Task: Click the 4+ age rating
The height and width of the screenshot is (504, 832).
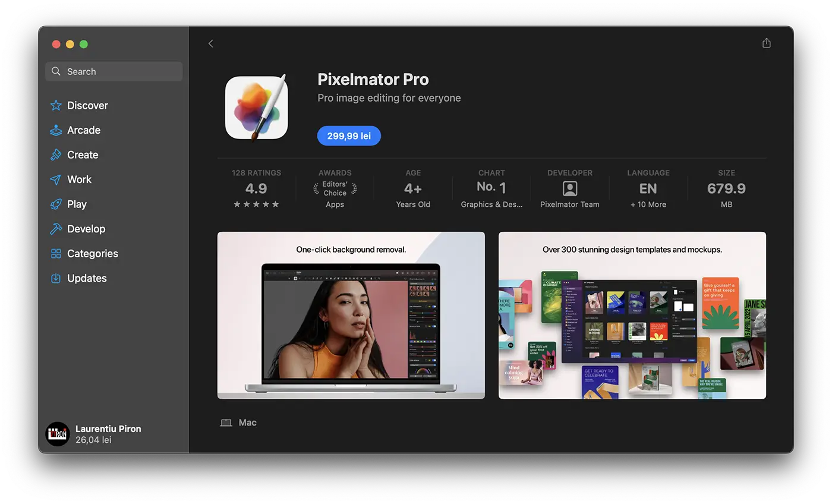Action: click(413, 188)
